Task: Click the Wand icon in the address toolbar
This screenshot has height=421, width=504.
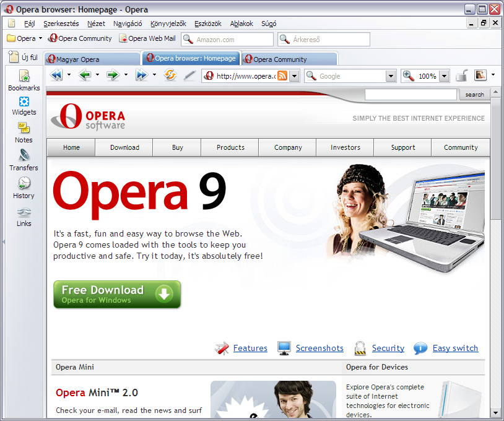Action: [x=189, y=76]
